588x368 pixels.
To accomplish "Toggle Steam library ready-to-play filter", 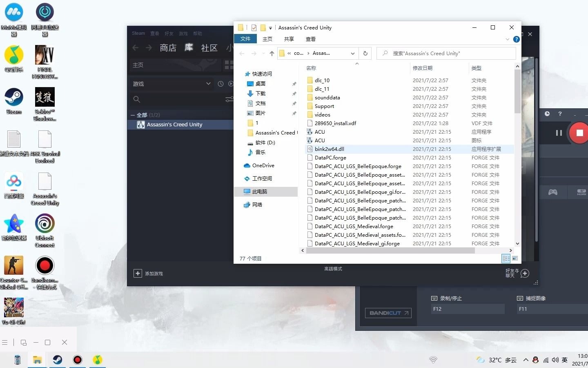I will (231, 84).
